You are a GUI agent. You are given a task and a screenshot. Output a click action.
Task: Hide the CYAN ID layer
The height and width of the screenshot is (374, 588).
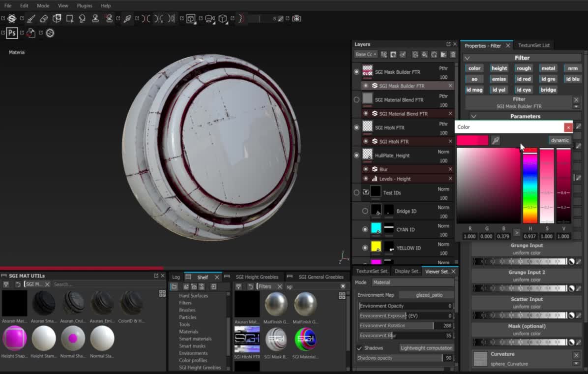point(365,229)
